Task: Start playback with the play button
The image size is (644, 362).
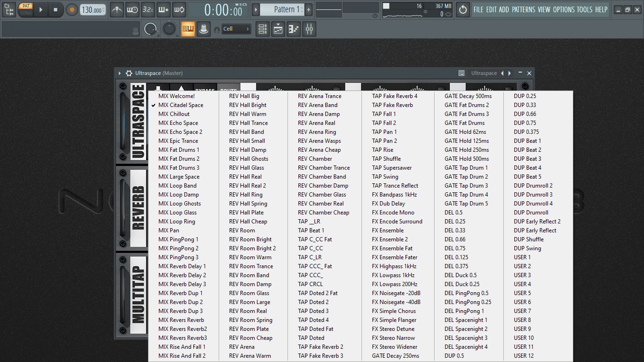Action: (41, 9)
